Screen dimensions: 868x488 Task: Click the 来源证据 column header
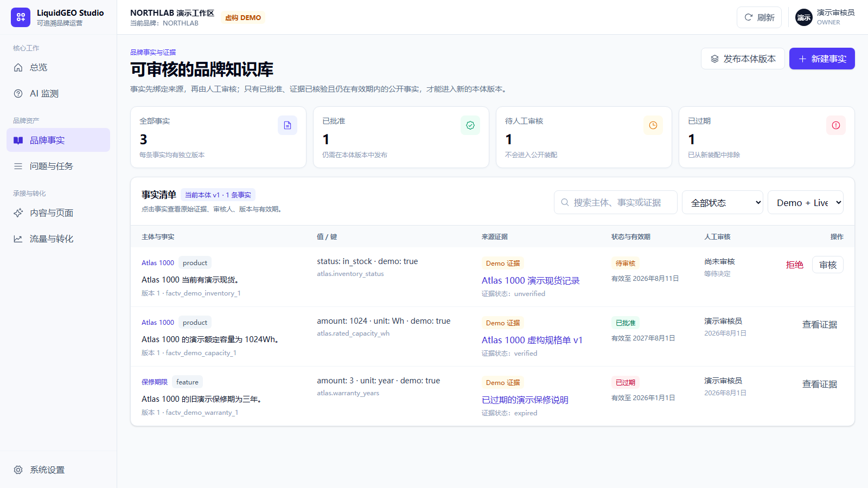(x=495, y=236)
